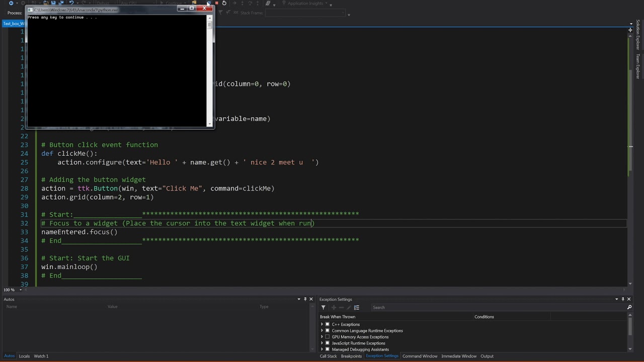Click the restore defaults list icon in Exception Settings
The image size is (644, 362).
click(x=357, y=308)
